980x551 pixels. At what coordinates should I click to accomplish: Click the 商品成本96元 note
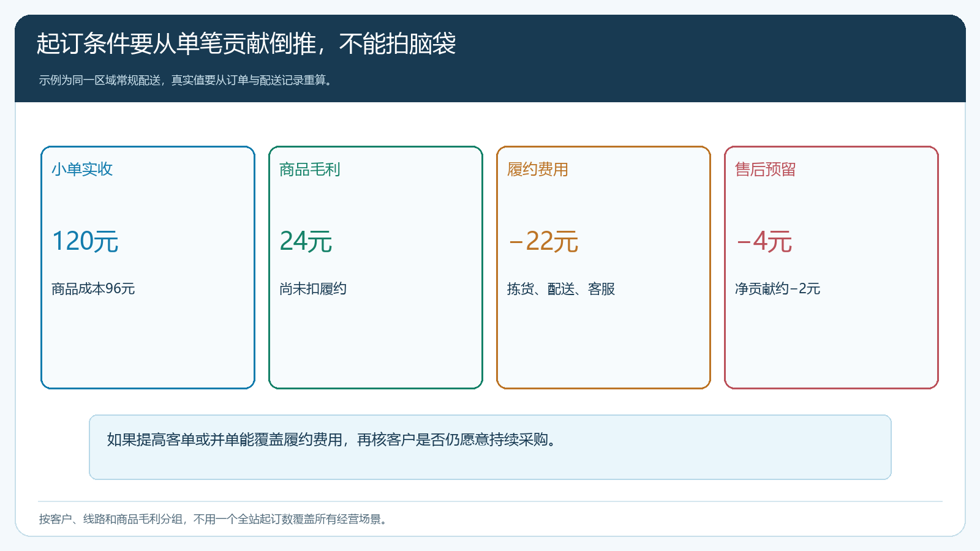pyautogui.click(x=93, y=288)
